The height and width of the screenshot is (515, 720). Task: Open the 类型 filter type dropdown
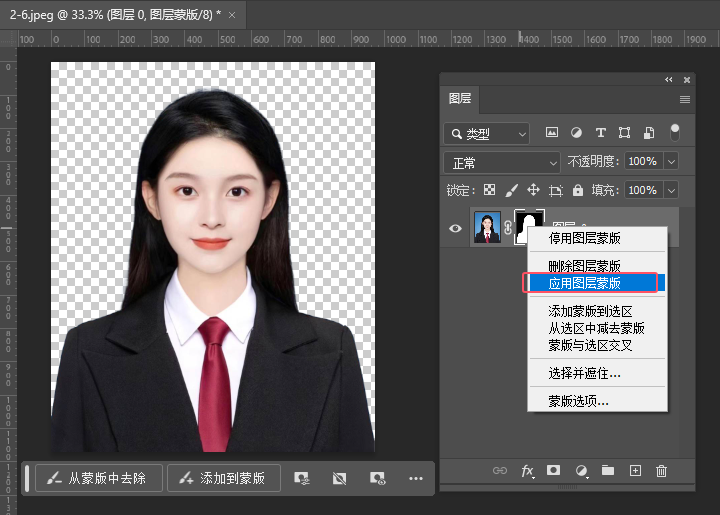(x=487, y=133)
